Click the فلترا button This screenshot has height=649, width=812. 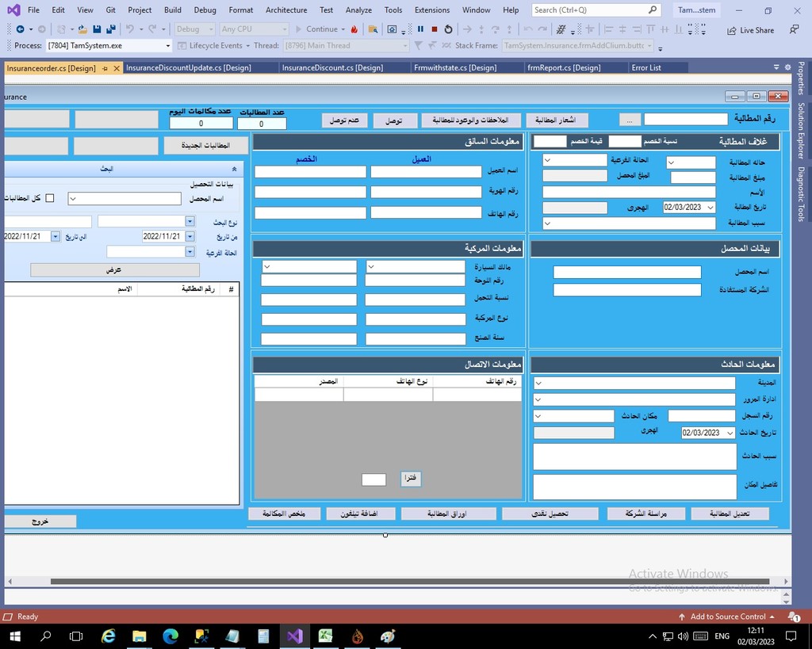pyautogui.click(x=411, y=478)
